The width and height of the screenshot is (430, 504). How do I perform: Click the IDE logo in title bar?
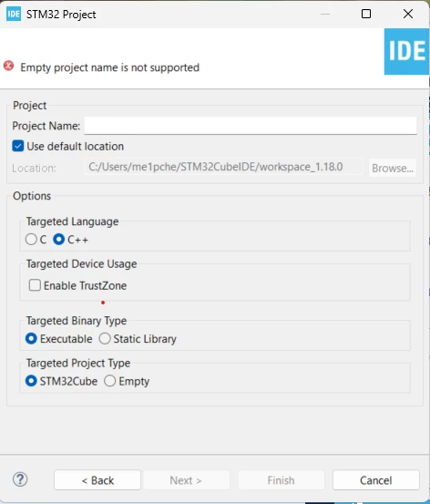(x=14, y=15)
